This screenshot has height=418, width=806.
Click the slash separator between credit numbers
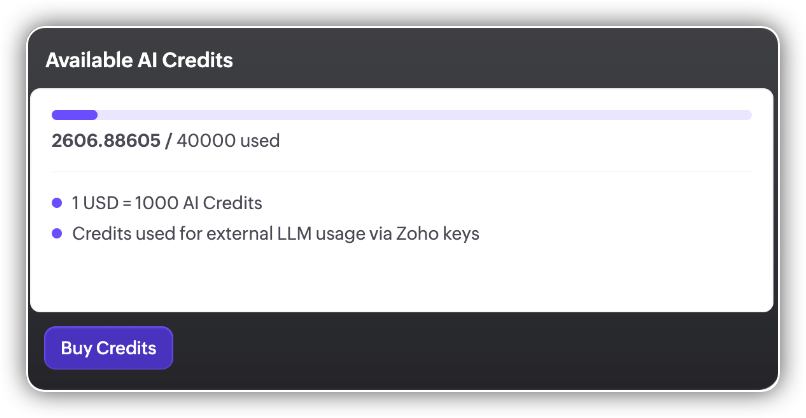[x=168, y=141]
